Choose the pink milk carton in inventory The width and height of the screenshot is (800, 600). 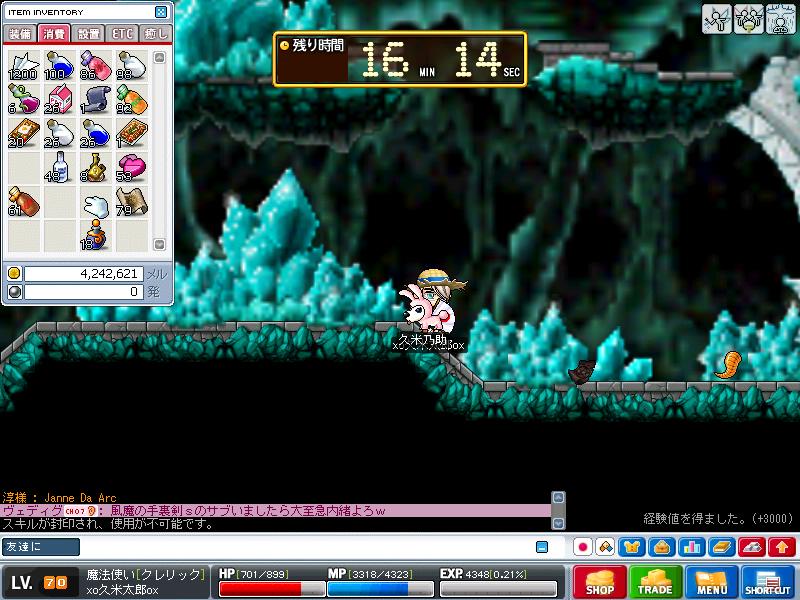coord(59,99)
